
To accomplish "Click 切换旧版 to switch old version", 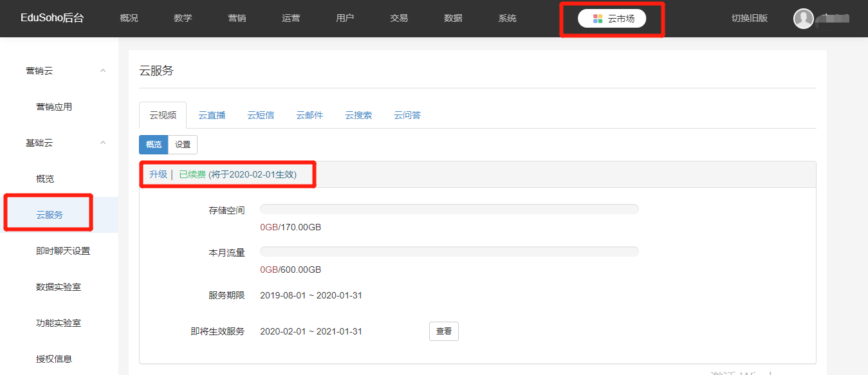I will pos(750,19).
